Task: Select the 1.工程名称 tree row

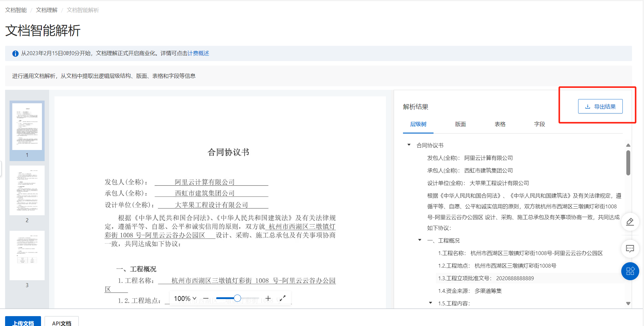Action: pyautogui.click(x=520, y=253)
